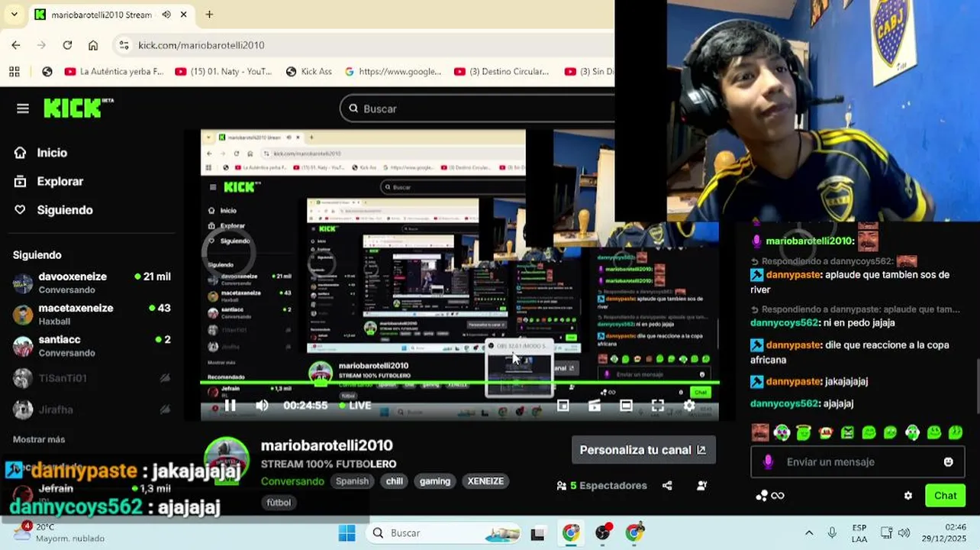Open the 01. Naty YouTube bookmark

224,71
